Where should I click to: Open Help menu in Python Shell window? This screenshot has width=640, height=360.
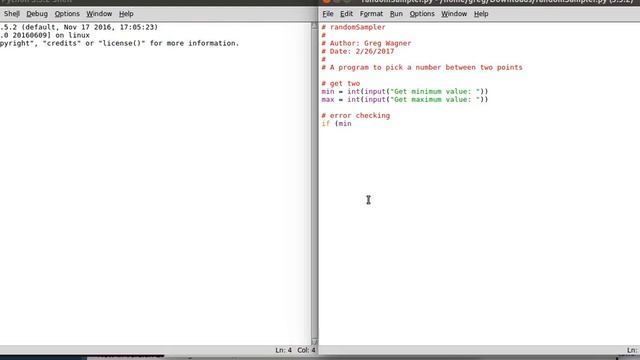126,13
